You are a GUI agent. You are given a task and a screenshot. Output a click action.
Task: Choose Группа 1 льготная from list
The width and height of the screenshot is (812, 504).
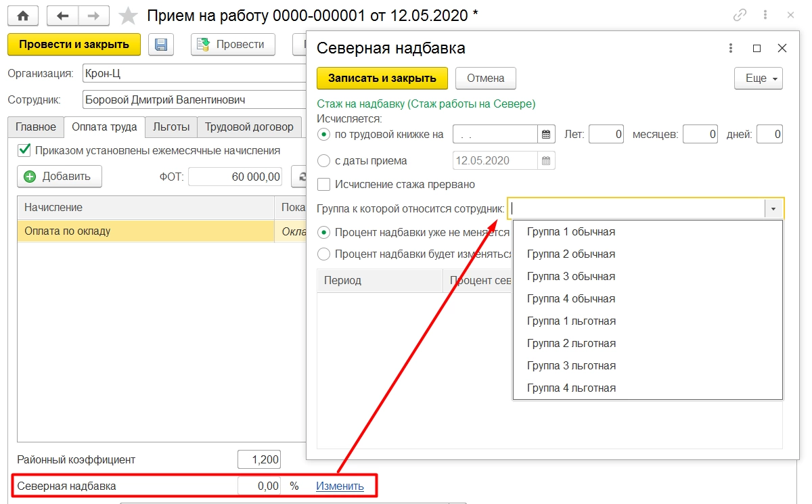[x=648, y=321]
